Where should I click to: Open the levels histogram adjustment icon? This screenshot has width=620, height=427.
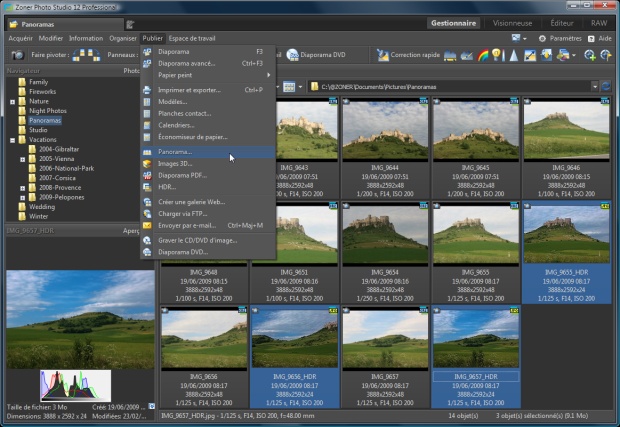pyautogui.click(x=450, y=55)
